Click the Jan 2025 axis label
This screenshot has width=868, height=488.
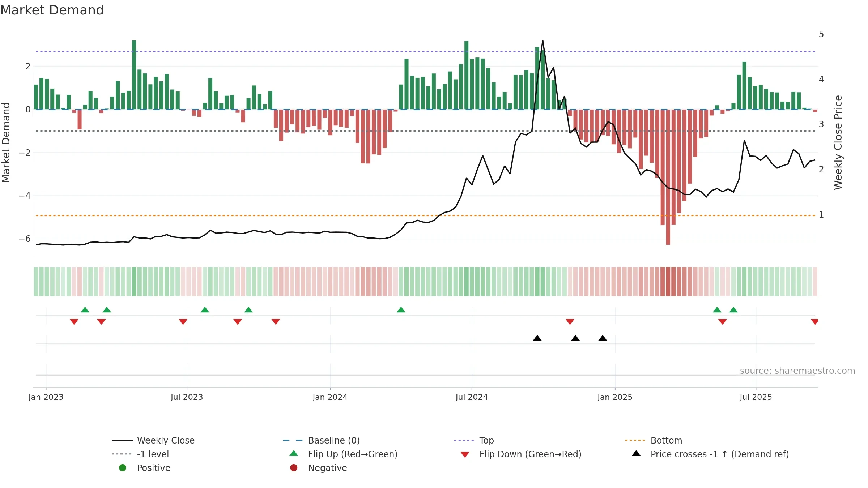coord(615,397)
